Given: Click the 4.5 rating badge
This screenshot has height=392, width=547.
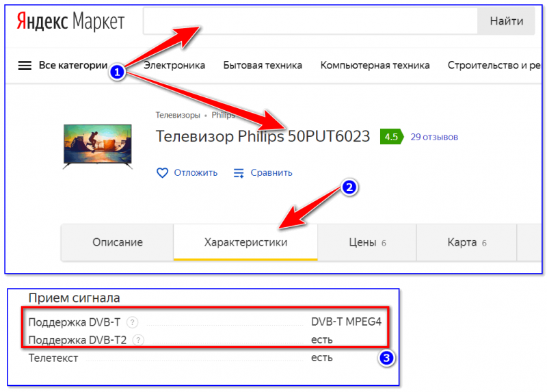Looking at the screenshot, I should (392, 137).
